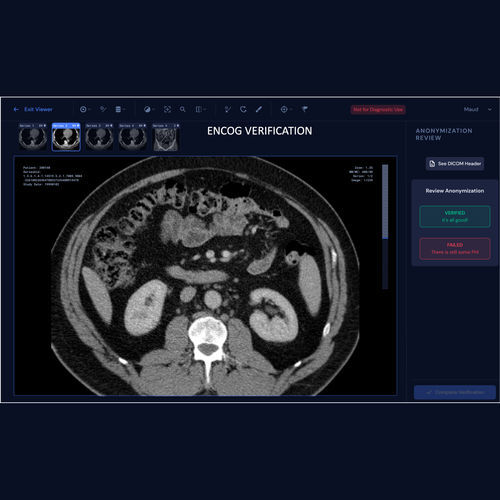This screenshot has height=500, width=500.
Task: Click the crosshair tool beside the flag icon
Action: tap(284, 109)
